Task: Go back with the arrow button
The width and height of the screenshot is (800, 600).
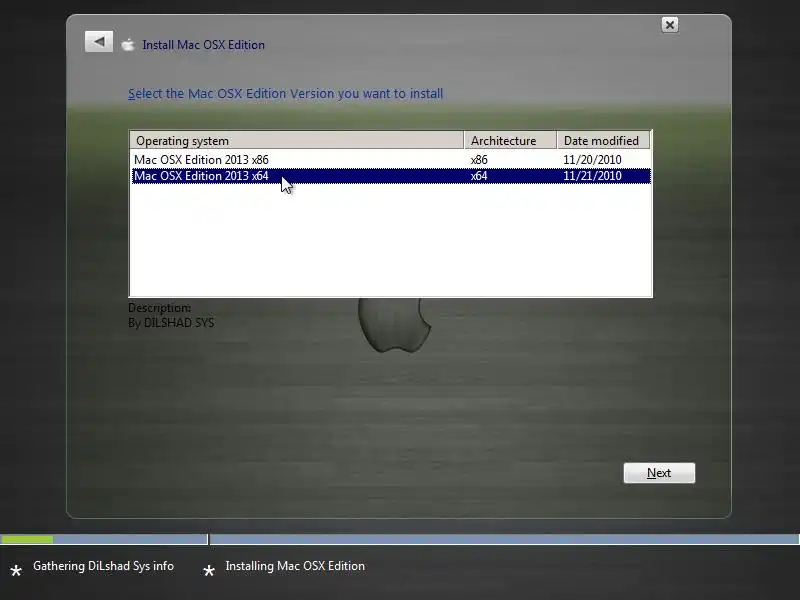Action: coord(99,41)
